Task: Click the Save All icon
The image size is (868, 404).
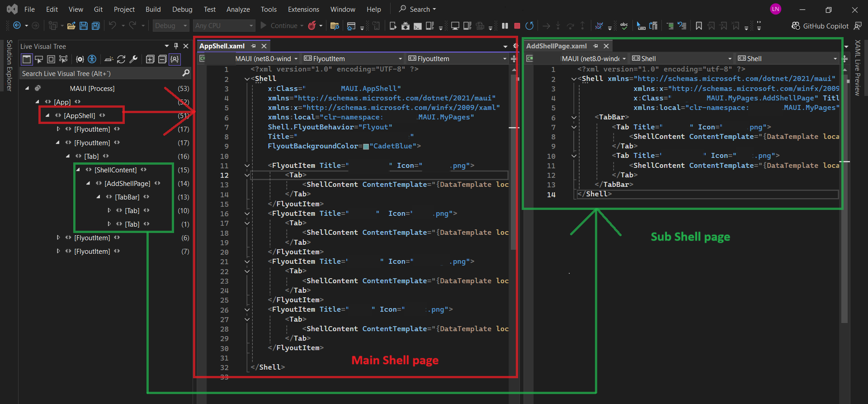Action: tap(96, 26)
